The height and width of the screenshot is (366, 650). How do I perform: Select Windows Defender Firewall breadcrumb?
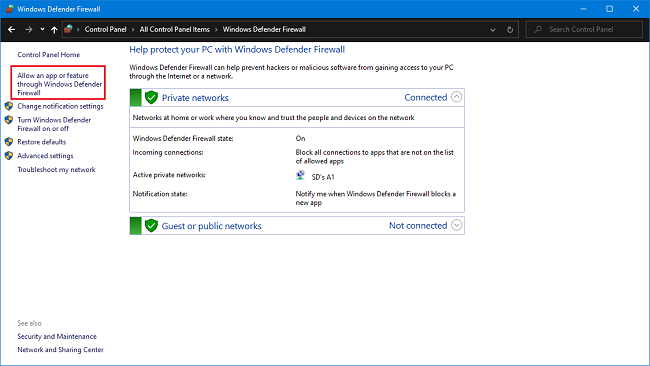click(x=264, y=29)
